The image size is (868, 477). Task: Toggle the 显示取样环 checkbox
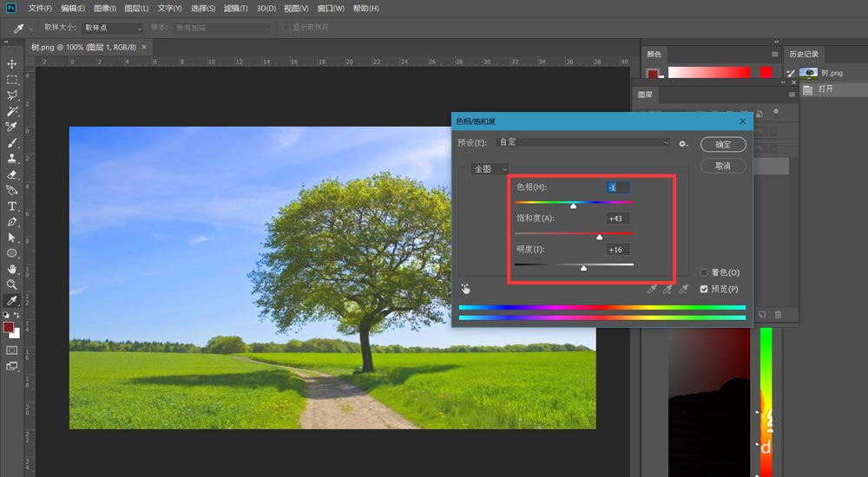(286, 28)
